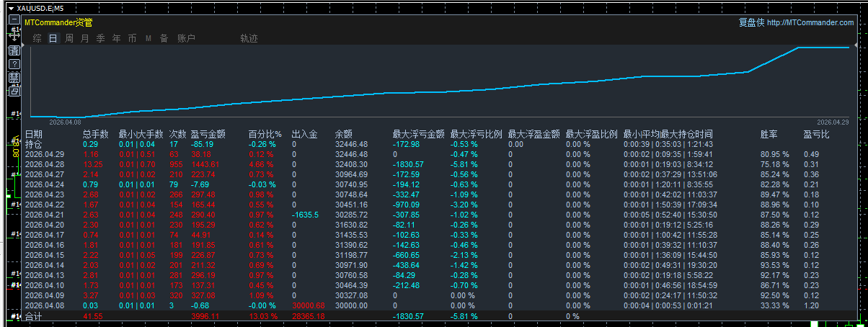
Task: Click small triangle marker right of chart
Action: coord(856,45)
